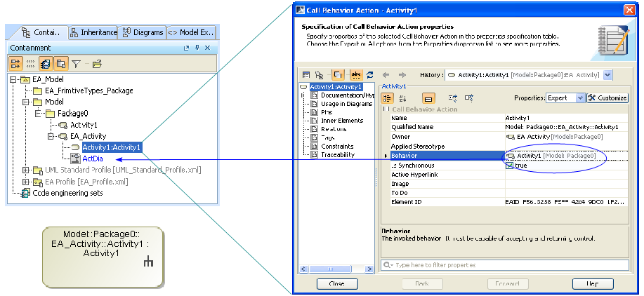Toggle the fourth orange Containment toolbar icon
Screen dimensions: 644x296
click(x=60, y=64)
